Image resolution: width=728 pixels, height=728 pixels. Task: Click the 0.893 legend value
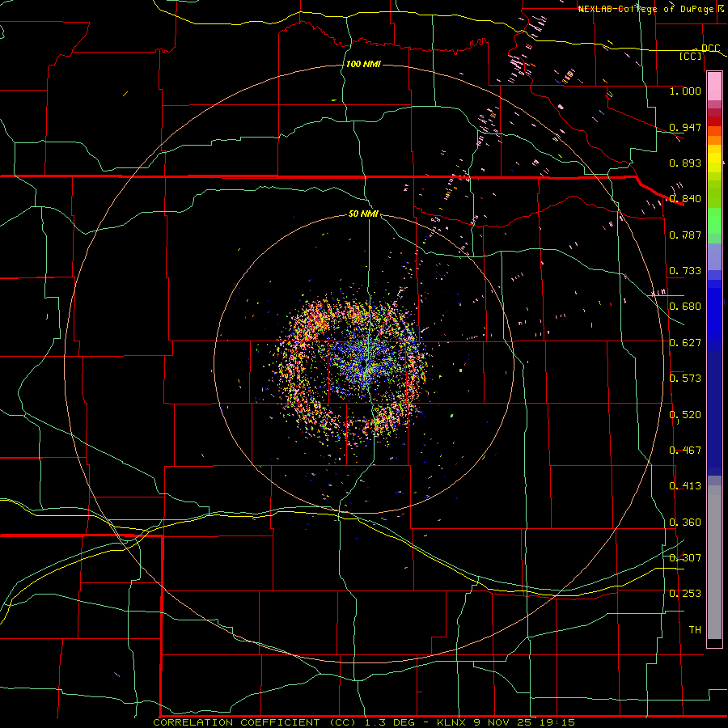[685, 163]
